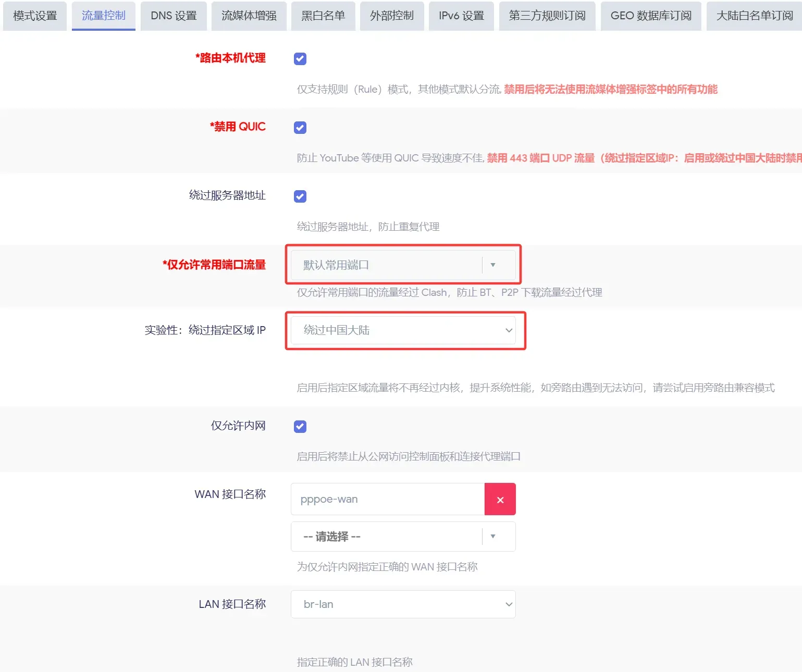802x672 pixels.
Task: Toggle the 路由本机代理 checkbox
Action: [300, 59]
